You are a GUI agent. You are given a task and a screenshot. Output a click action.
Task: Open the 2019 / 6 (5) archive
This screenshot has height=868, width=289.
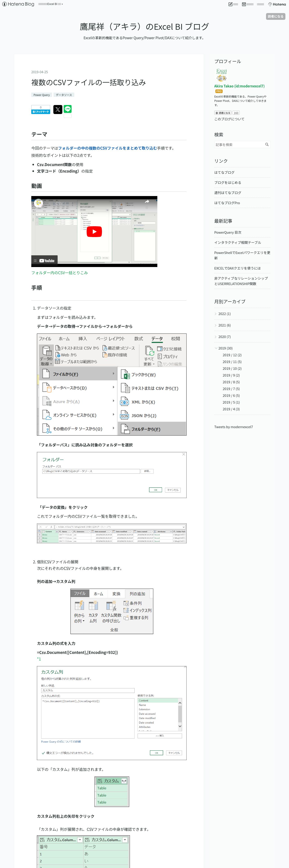(x=231, y=395)
